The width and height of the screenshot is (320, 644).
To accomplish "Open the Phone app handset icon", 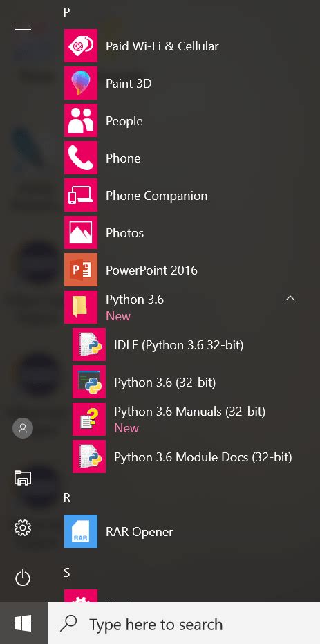I will (81, 158).
